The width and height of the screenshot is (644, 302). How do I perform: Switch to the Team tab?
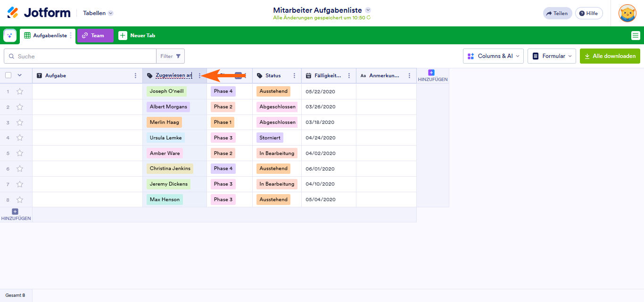[95, 35]
